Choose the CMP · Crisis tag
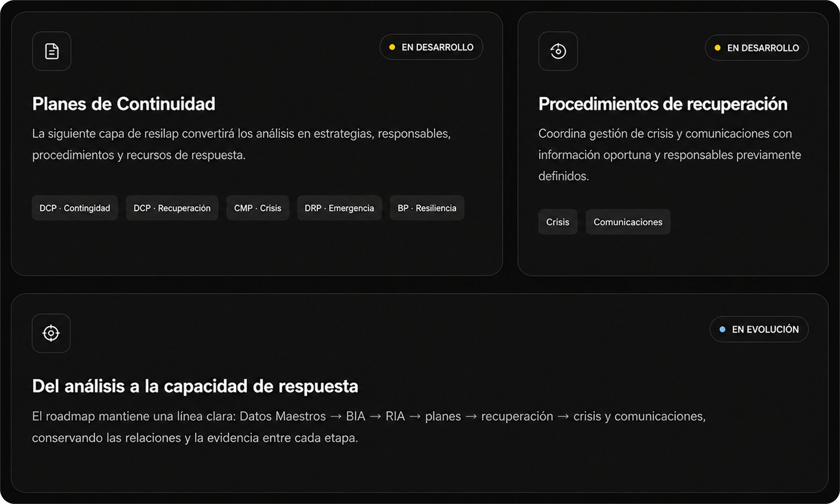 tap(258, 208)
